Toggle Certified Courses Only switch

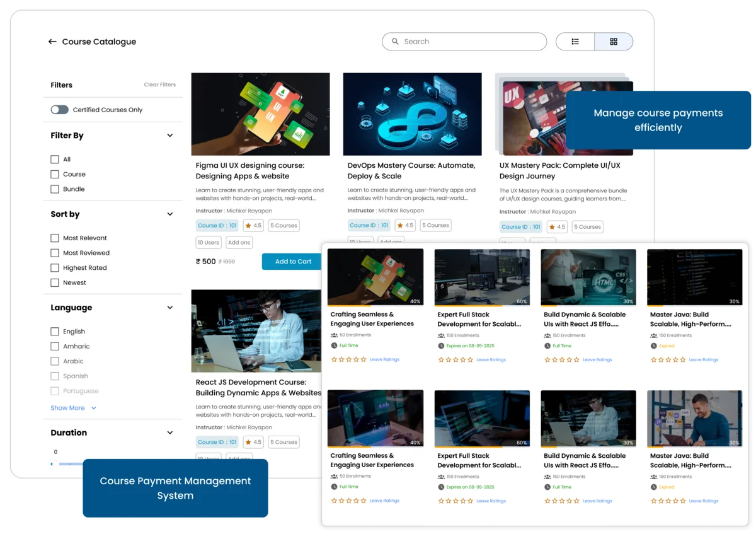60,110
